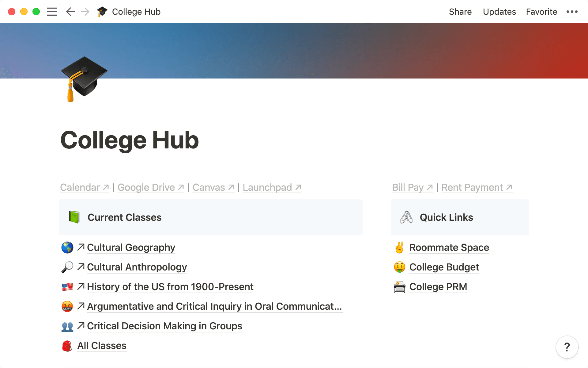Viewport: 588px width, 368px height.
Task: Open the Cultural Anthropology class page
Action: 137,267
